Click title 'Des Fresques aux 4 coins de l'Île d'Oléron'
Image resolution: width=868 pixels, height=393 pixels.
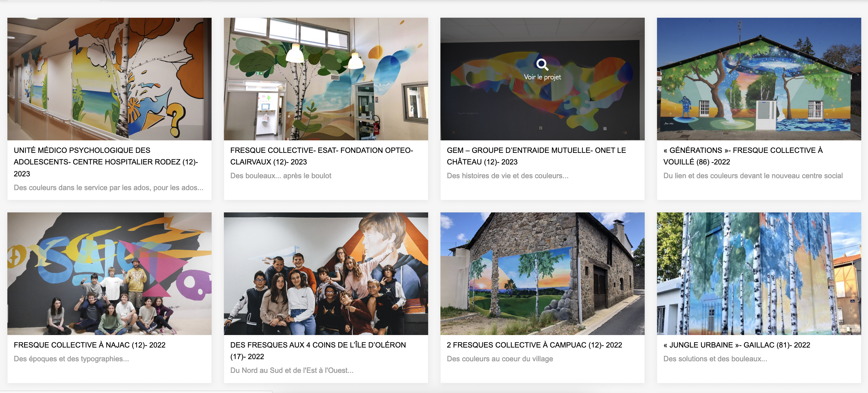pyautogui.click(x=318, y=351)
